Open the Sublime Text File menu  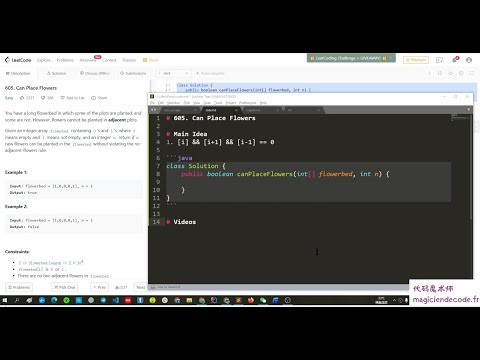152,103
